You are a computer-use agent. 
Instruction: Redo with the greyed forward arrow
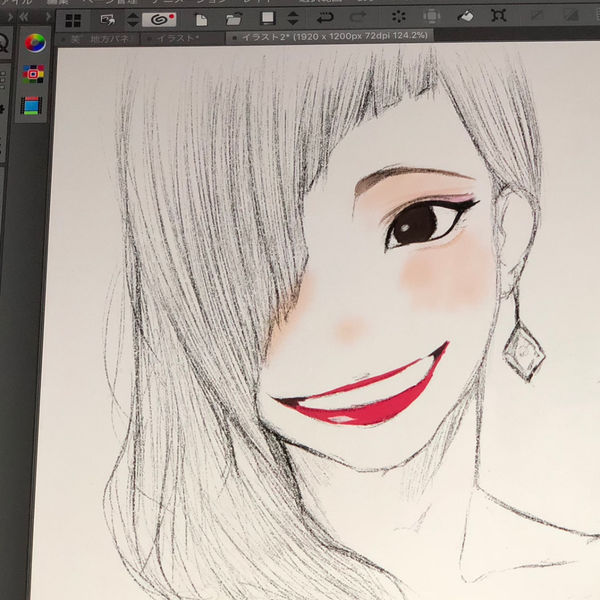pyautogui.click(x=358, y=17)
